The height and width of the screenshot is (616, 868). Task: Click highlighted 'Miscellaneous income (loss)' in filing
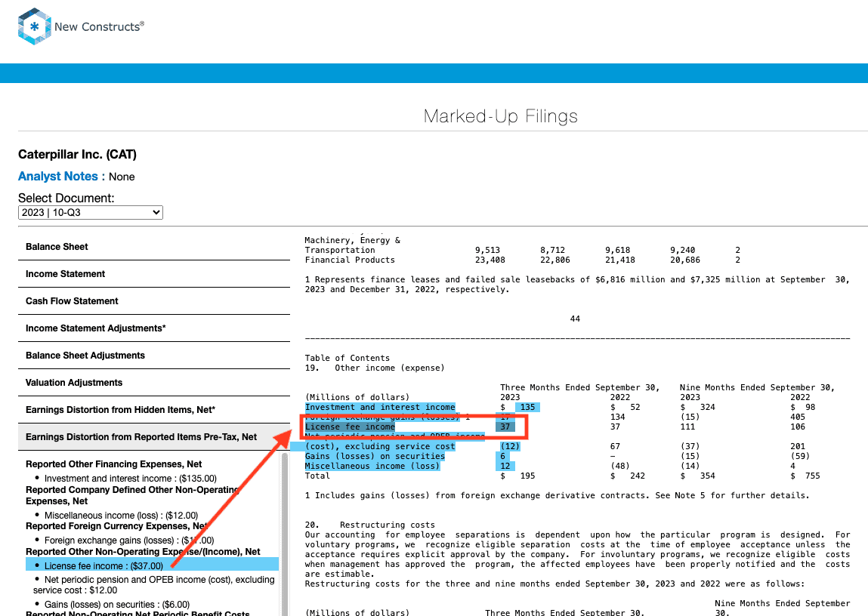pos(372,466)
